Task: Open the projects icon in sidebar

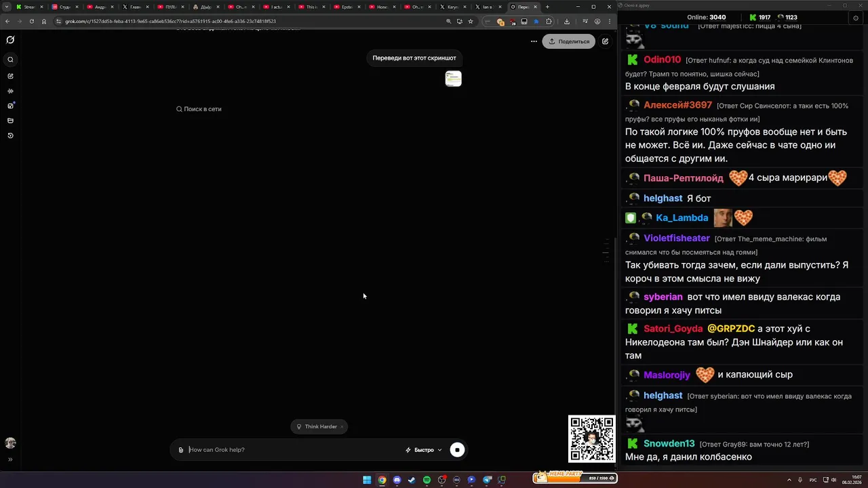Action: [x=10, y=121]
